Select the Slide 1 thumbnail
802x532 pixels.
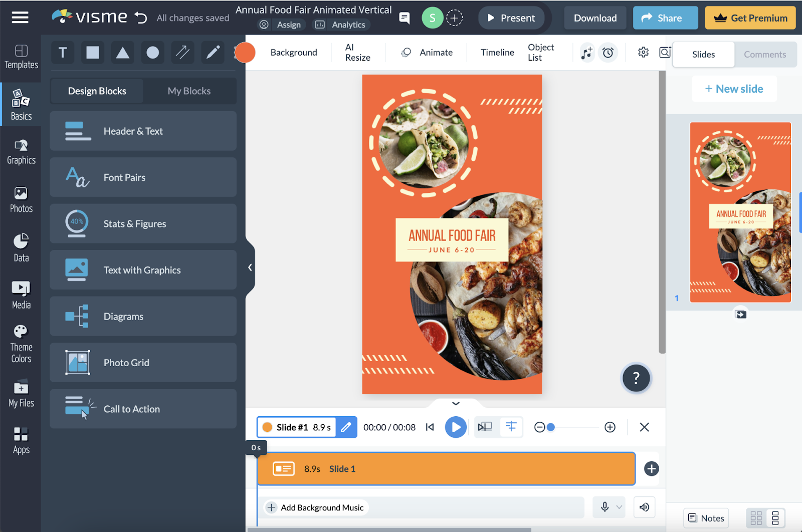[x=740, y=212]
